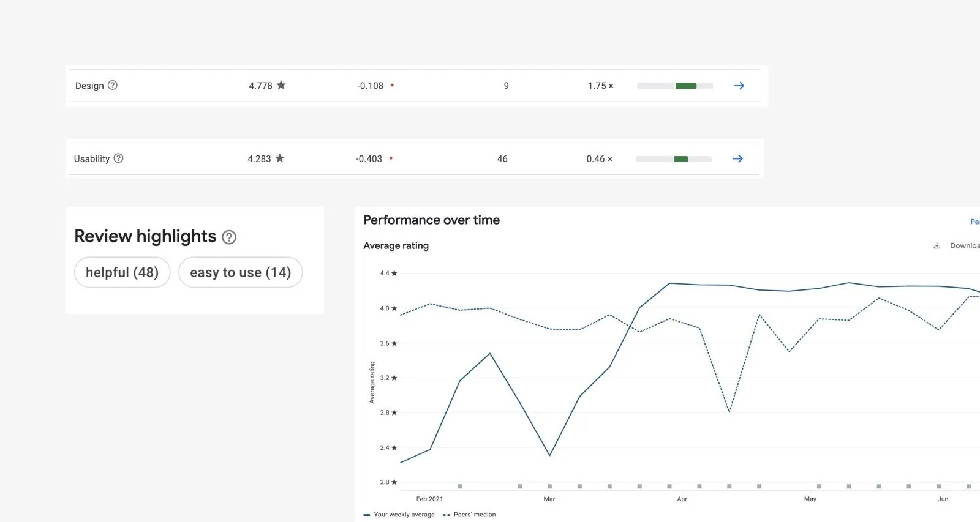This screenshot has width=980, height=522.
Task: Click the 0.46 × value in Usability row
Action: click(x=599, y=158)
